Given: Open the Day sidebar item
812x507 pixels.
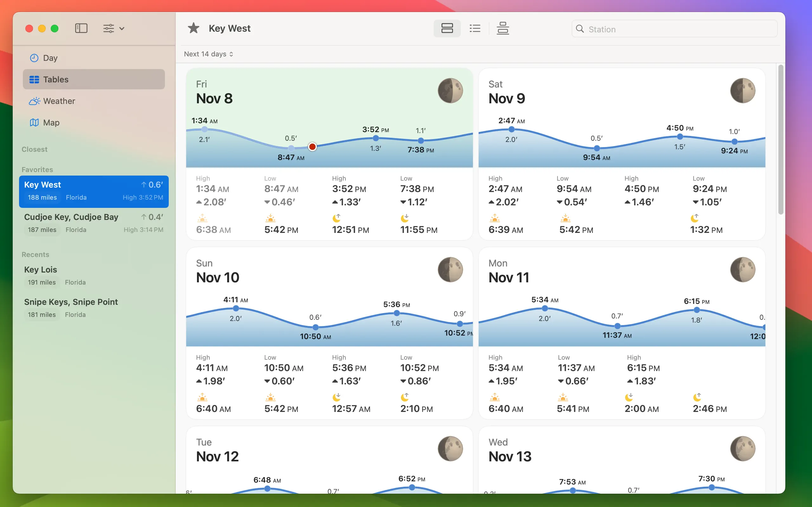Looking at the screenshot, I should [x=50, y=58].
